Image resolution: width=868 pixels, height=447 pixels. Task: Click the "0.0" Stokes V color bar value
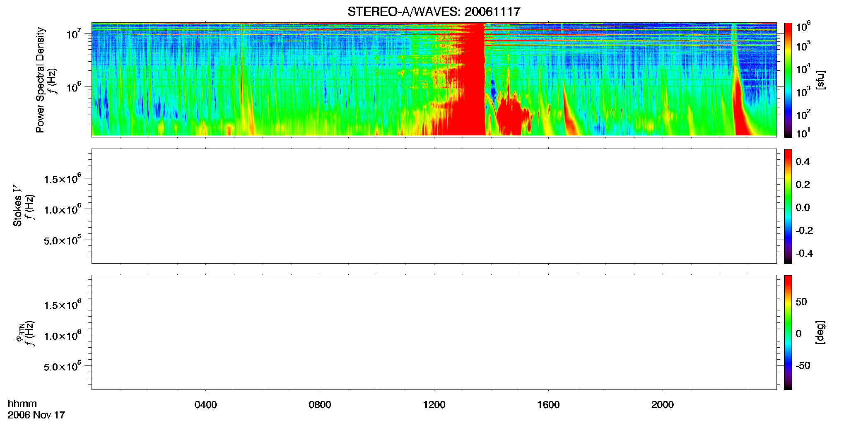coord(803,208)
